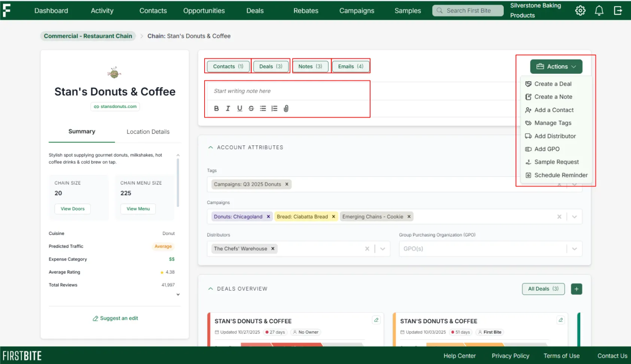
Task: Remove the Bread: Ciabatta Bread campaign
Action: tap(333, 217)
